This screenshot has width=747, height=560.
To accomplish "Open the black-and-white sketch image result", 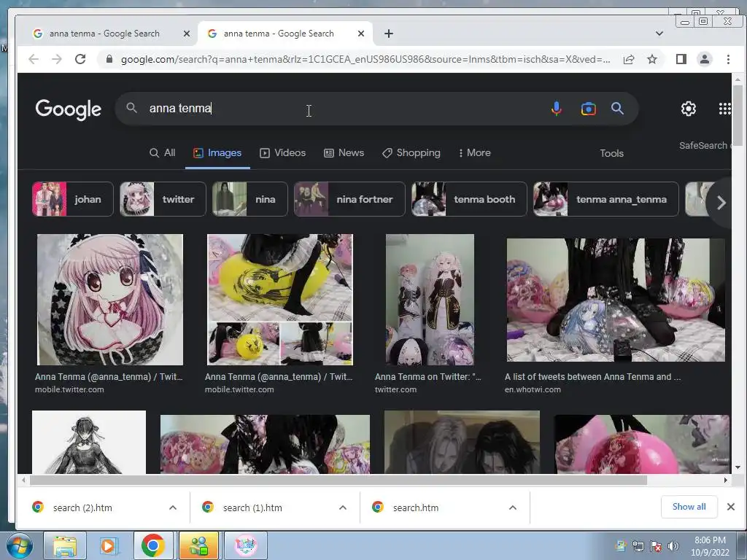I will tap(88, 442).
